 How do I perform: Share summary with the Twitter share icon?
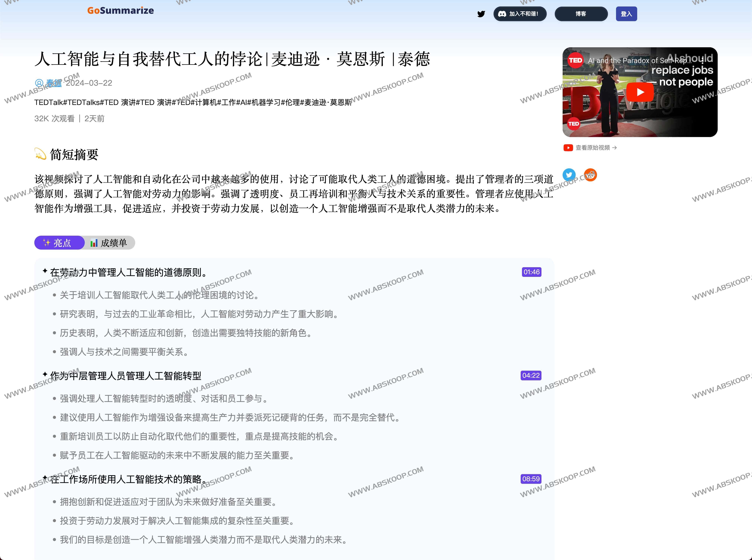coord(569,174)
